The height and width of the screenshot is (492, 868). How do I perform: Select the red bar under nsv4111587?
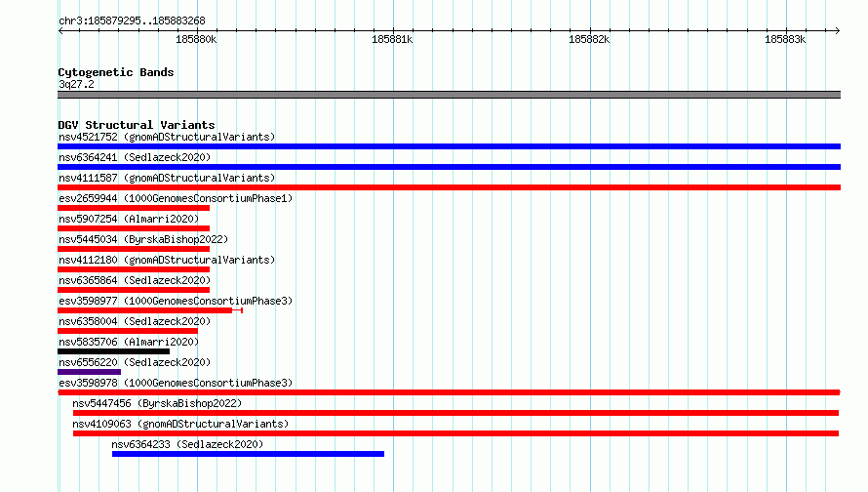(x=449, y=187)
